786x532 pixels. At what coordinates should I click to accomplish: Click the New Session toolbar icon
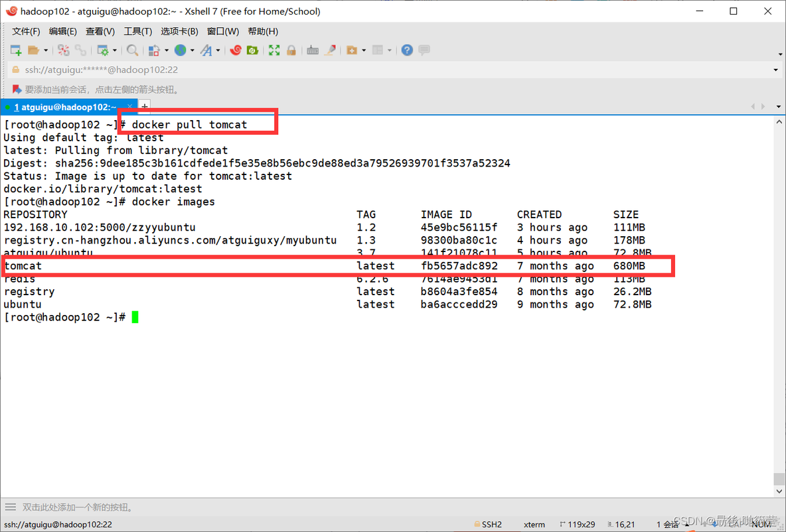(15, 50)
